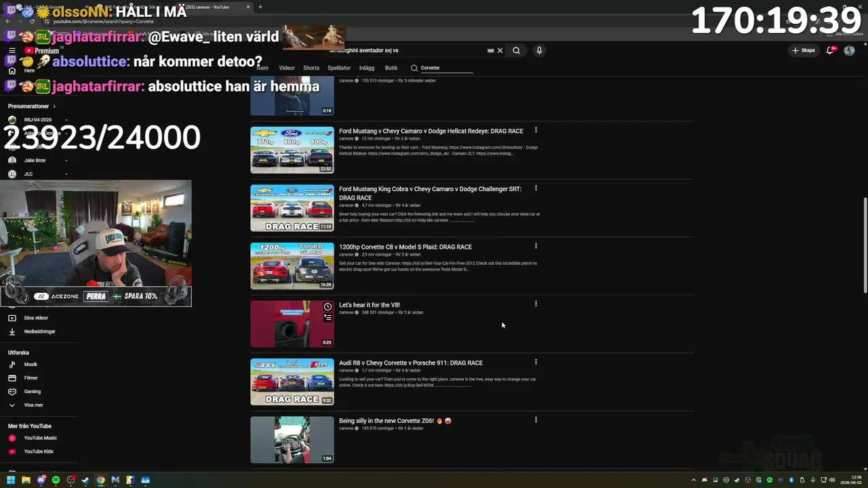Open JLC subscription channel
Viewport: 868px width, 488px height.
[28, 174]
